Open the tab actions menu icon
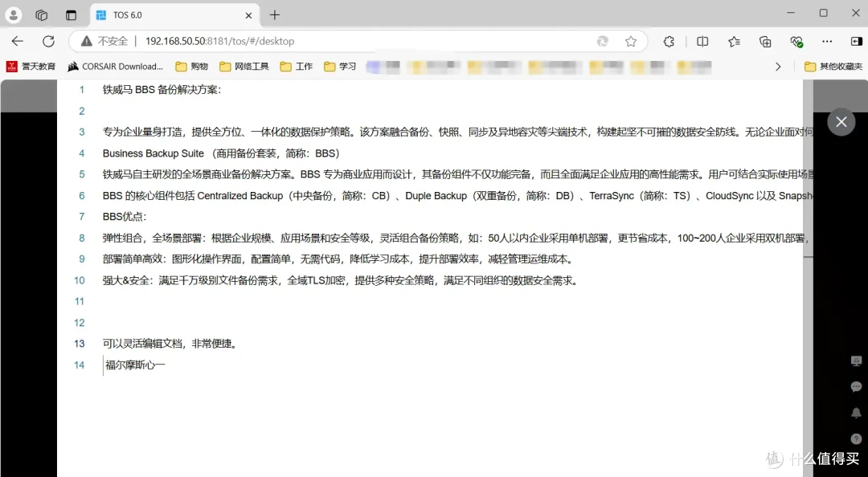The height and width of the screenshot is (477, 868). pos(71,15)
